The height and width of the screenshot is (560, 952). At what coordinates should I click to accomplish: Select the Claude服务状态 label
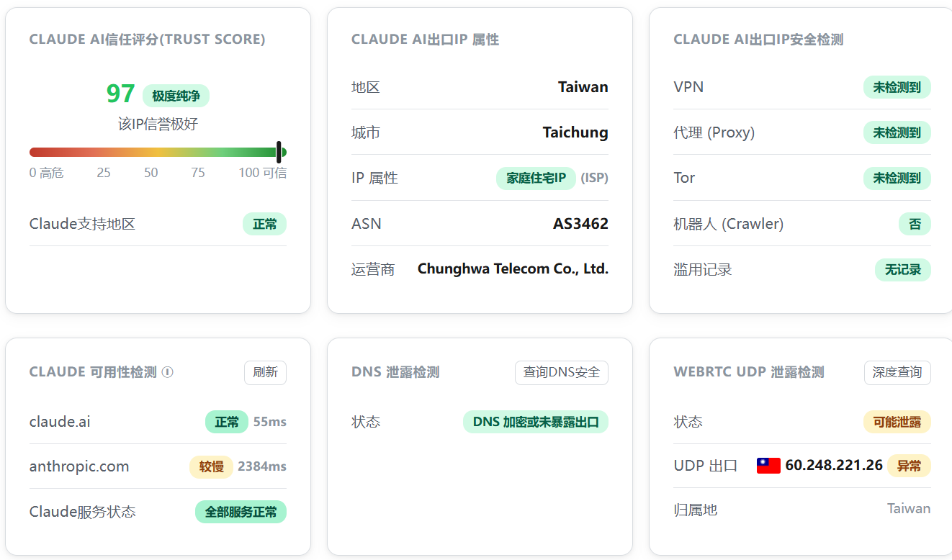(x=83, y=512)
